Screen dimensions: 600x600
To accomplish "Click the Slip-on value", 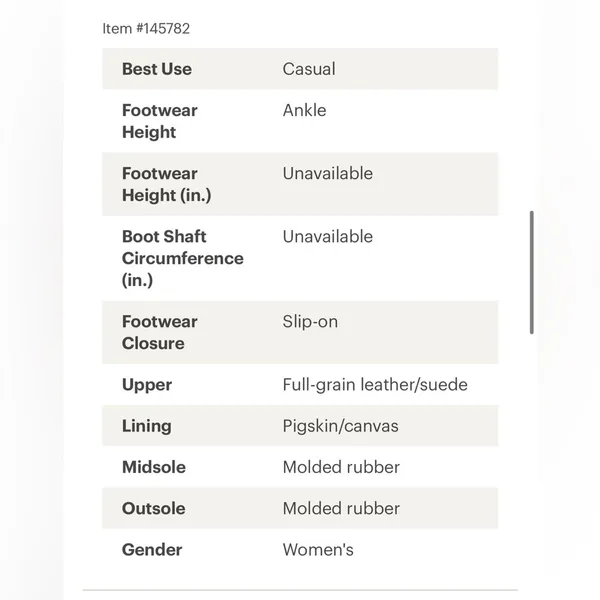I will [x=310, y=321].
